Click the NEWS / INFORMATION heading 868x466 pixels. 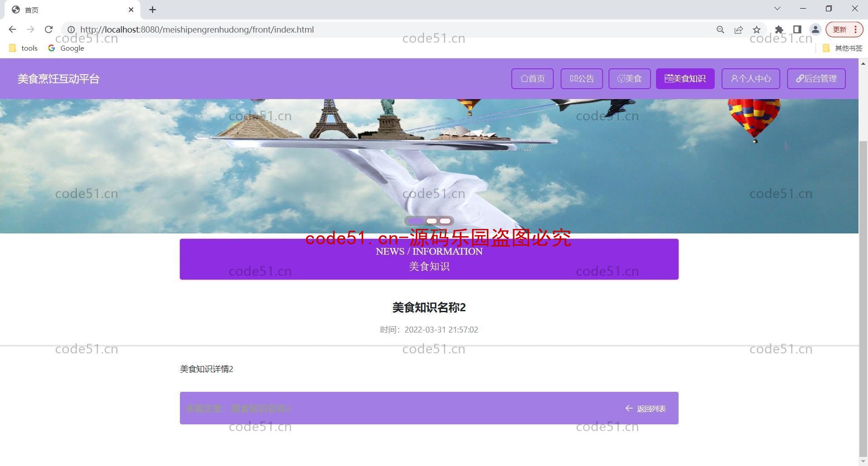(x=429, y=252)
